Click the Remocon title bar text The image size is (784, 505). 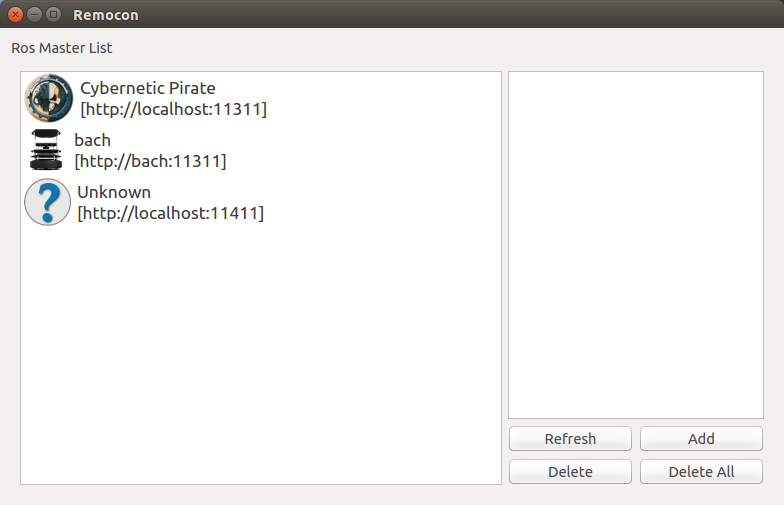106,15
